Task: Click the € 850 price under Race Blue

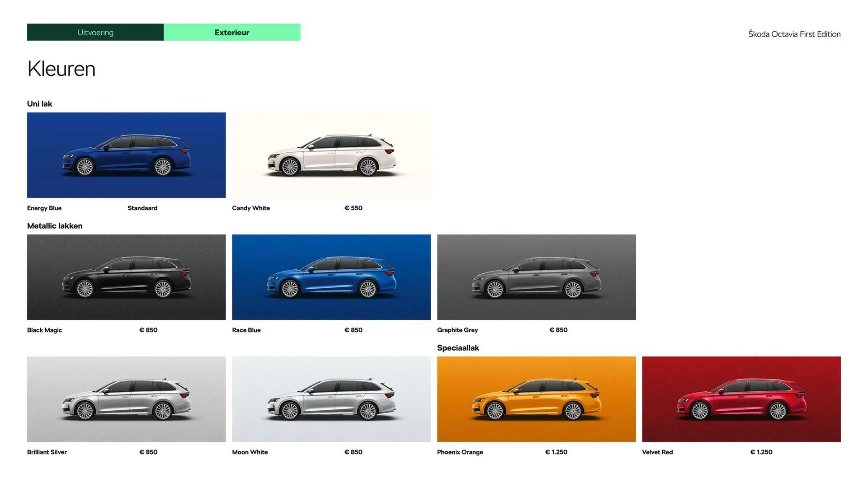Action: [x=354, y=330]
